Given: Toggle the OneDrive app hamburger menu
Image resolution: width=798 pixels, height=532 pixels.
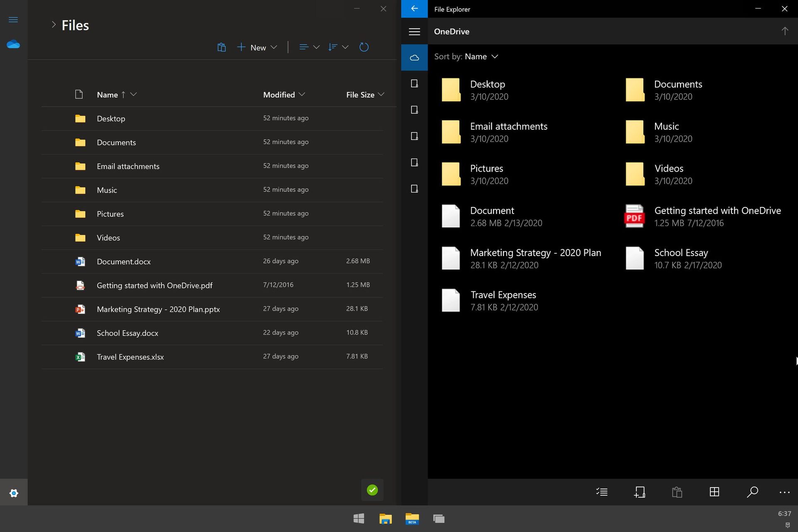Looking at the screenshot, I should (x=13, y=19).
